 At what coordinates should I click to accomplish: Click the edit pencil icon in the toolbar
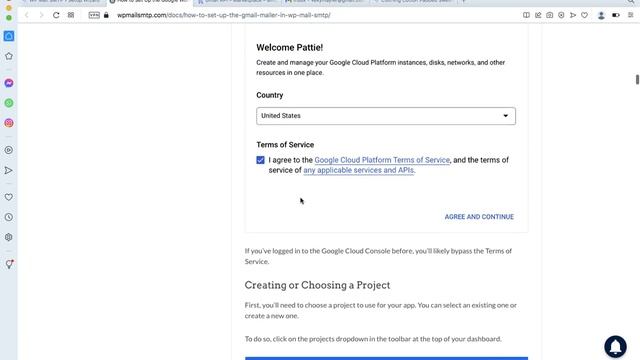538,15
